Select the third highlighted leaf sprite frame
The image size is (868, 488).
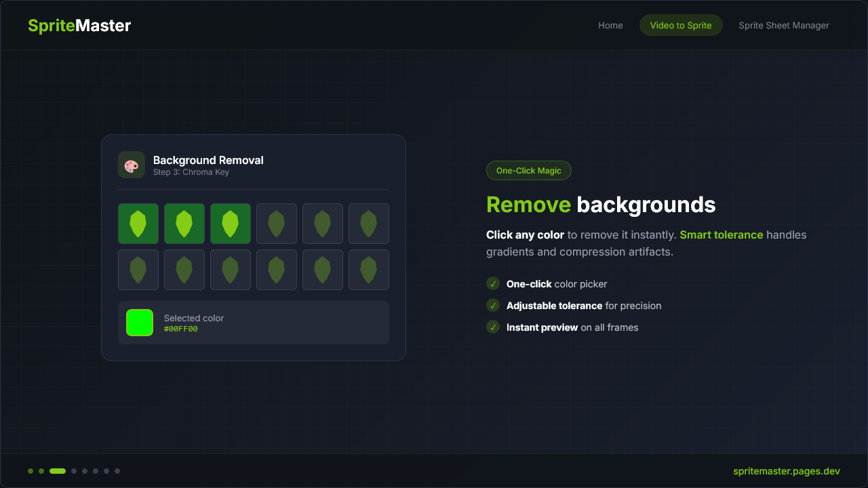coord(231,224)
